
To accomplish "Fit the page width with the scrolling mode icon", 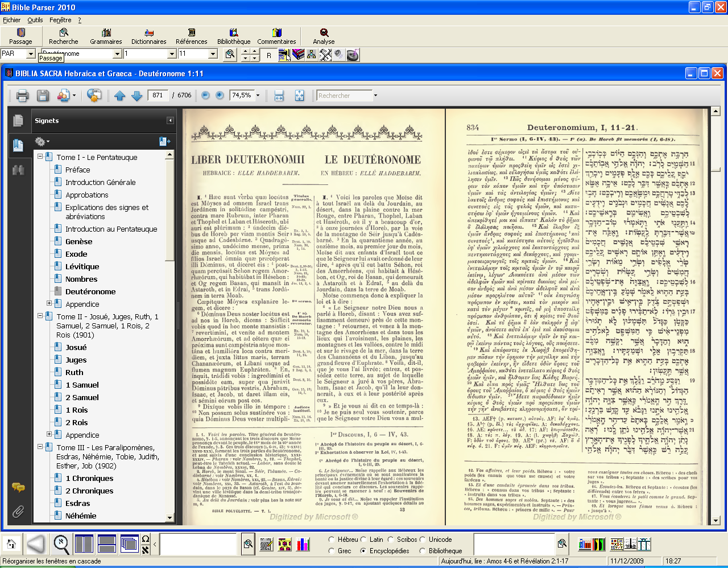I will pos(279,96).
